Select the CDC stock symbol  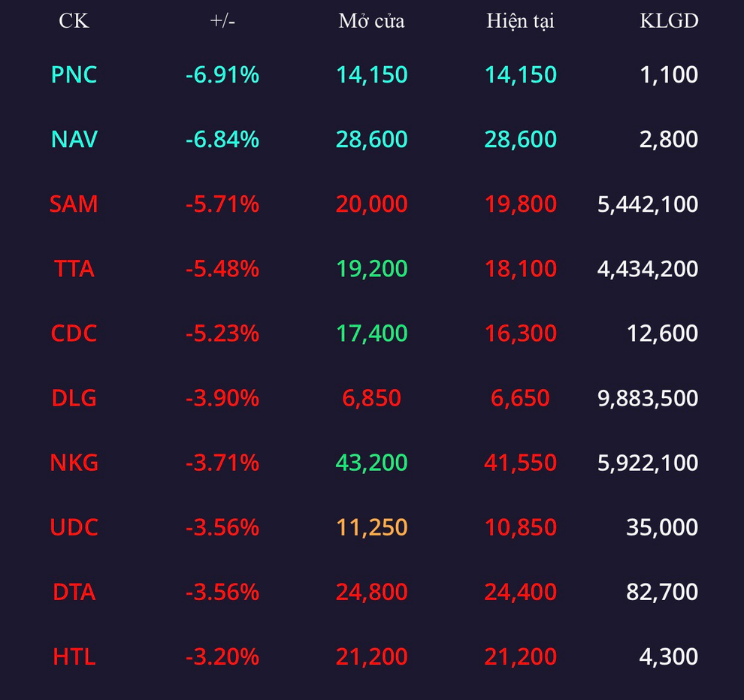[74, 333]
